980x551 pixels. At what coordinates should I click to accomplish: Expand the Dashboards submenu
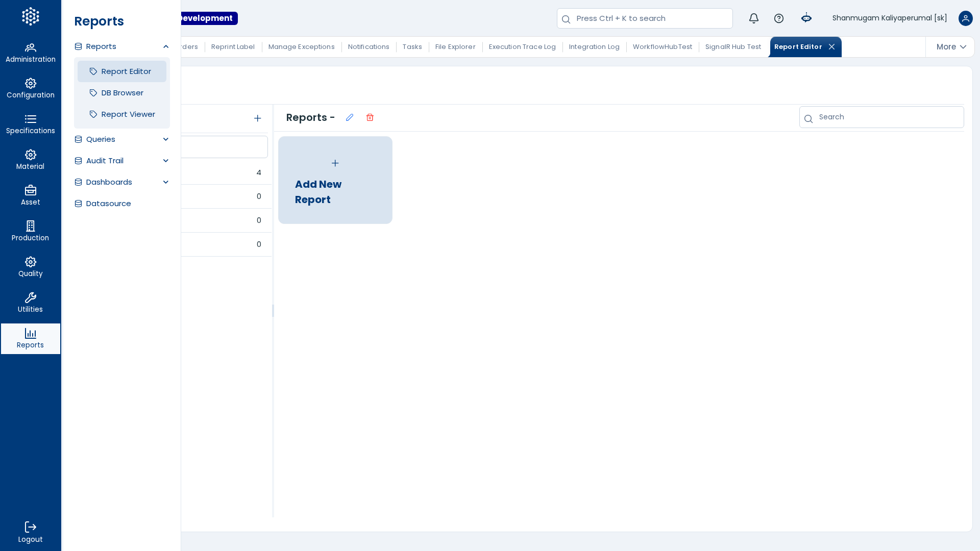[x=166, y=182]
